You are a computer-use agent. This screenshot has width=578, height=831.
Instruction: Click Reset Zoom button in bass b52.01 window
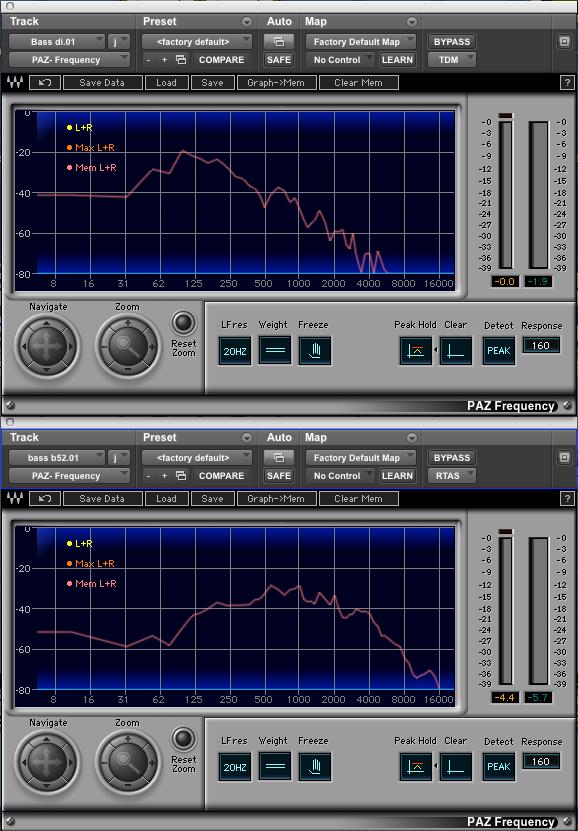click(183, 739)
